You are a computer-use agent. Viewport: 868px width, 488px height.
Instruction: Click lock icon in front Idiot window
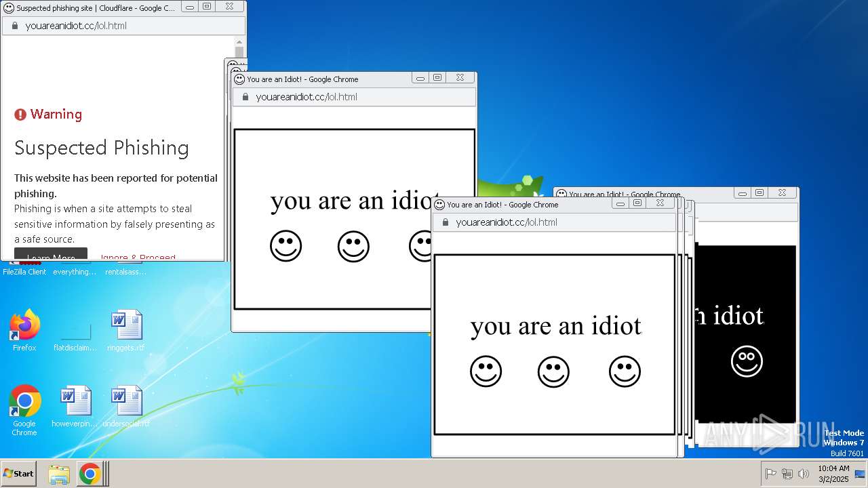tap(446, 222)
